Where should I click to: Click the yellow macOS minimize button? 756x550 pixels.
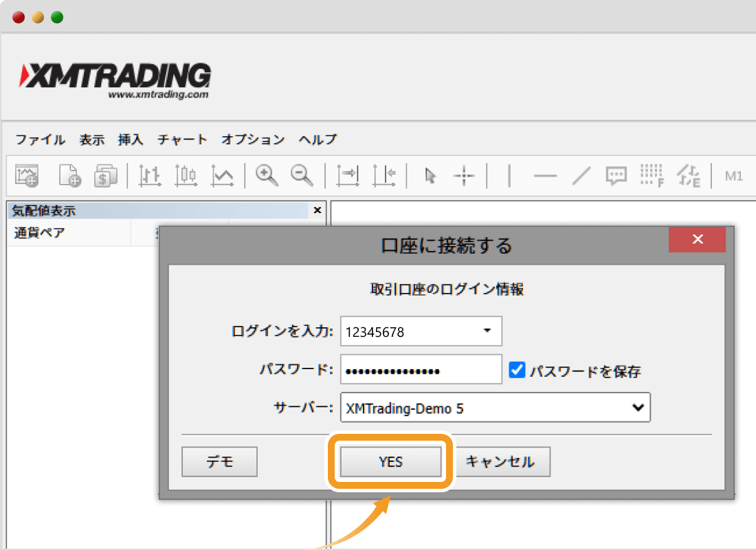[x=38, y=17]
